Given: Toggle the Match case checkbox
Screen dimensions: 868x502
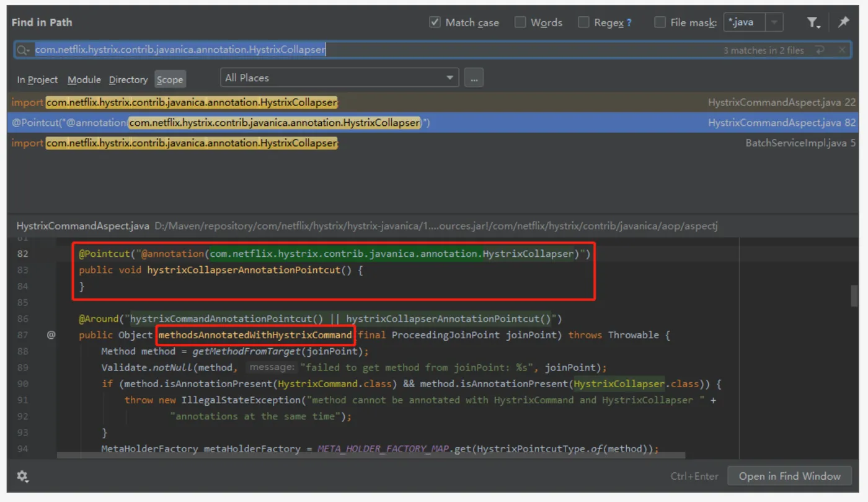Looking at the screenshot, I should click(x=435, y=22).
